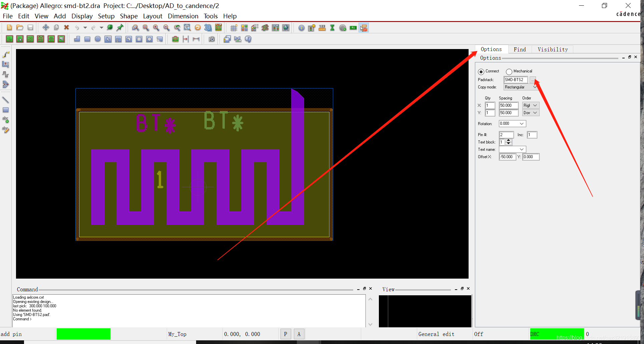Activate the Move tool
Screen dimensions: 644x344
click(x=46, y=28)
